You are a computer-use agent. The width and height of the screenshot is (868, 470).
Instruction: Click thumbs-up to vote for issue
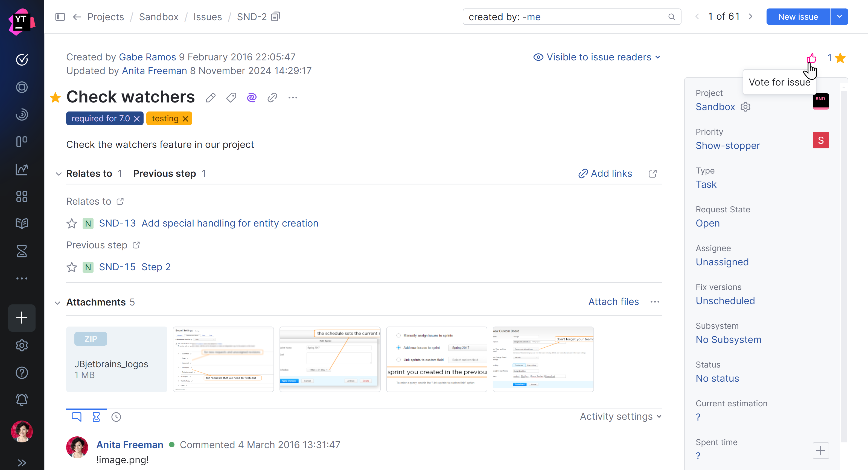click(811, 58)
